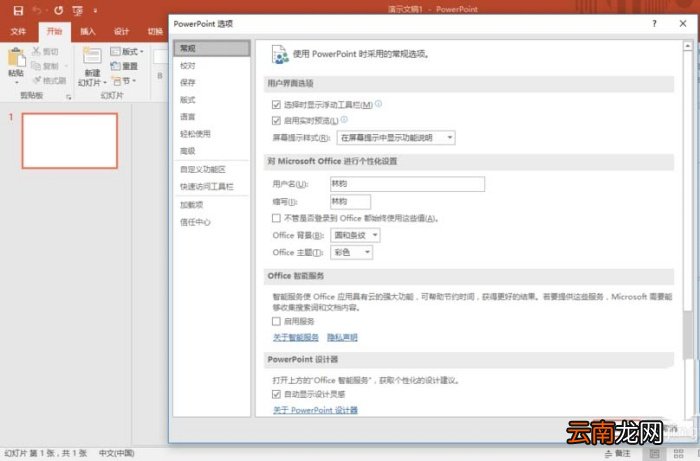Click the Paste icon in ribbon
The height and width of the screenshot is (461, 700).
(x=16, y=58)
